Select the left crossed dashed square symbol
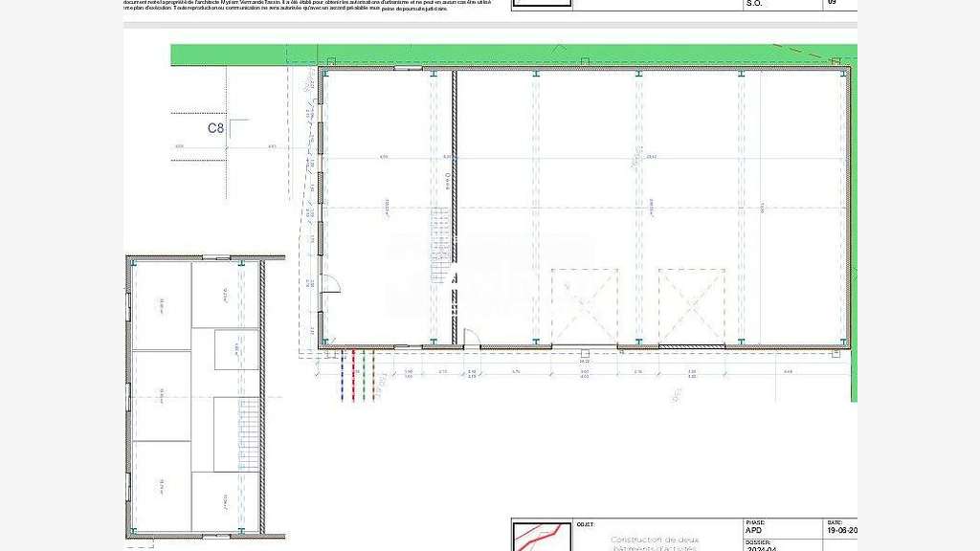This screenshot has width=980, height=551. (585, 306)
